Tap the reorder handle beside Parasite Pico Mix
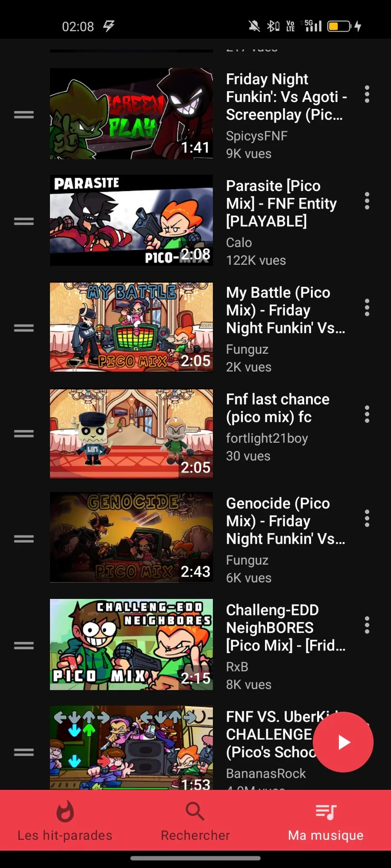Viewport: 391px width, 868px height. coord(24,221)
